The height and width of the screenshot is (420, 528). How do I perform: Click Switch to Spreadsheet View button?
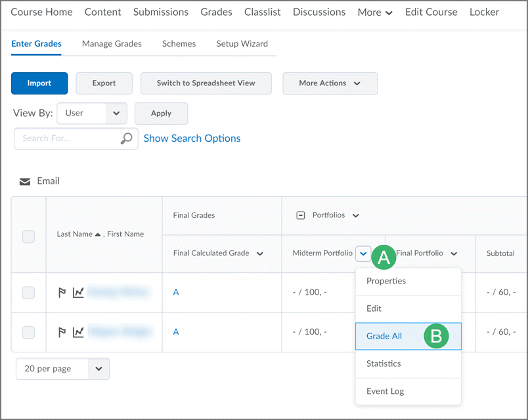(x=206, y=83)
